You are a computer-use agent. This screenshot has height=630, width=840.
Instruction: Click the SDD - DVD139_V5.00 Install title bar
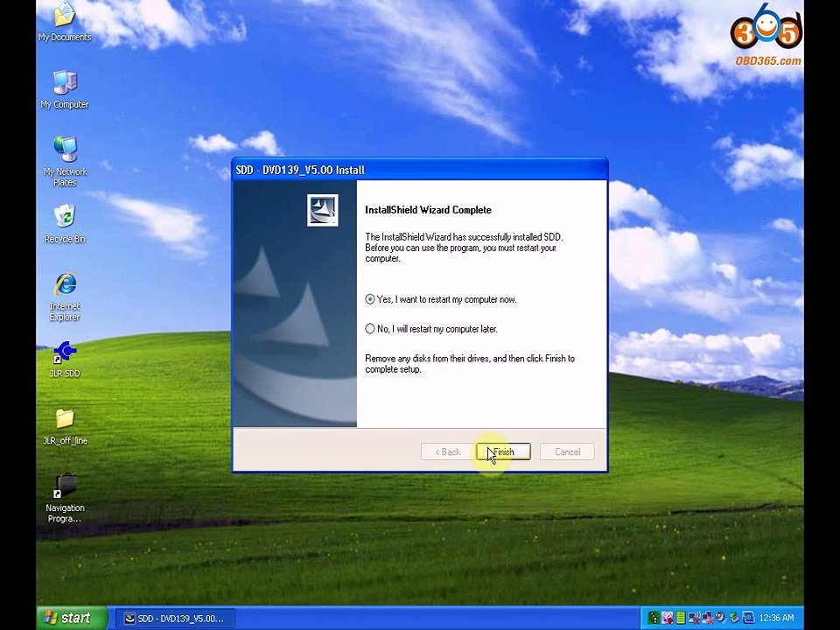coord(420,170)
